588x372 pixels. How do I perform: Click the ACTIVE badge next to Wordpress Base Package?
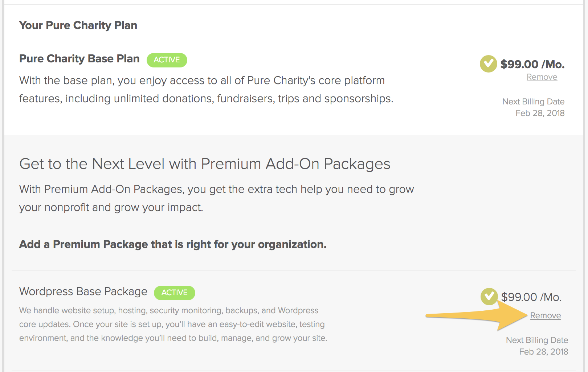click(x=175, y=293)
